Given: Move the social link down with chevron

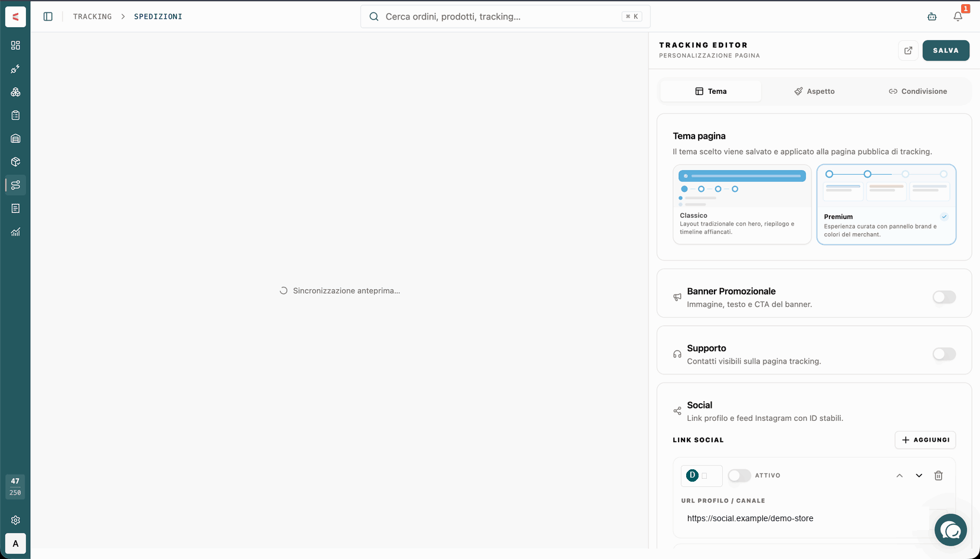Looking at the screenshot, I should (919, 476).
